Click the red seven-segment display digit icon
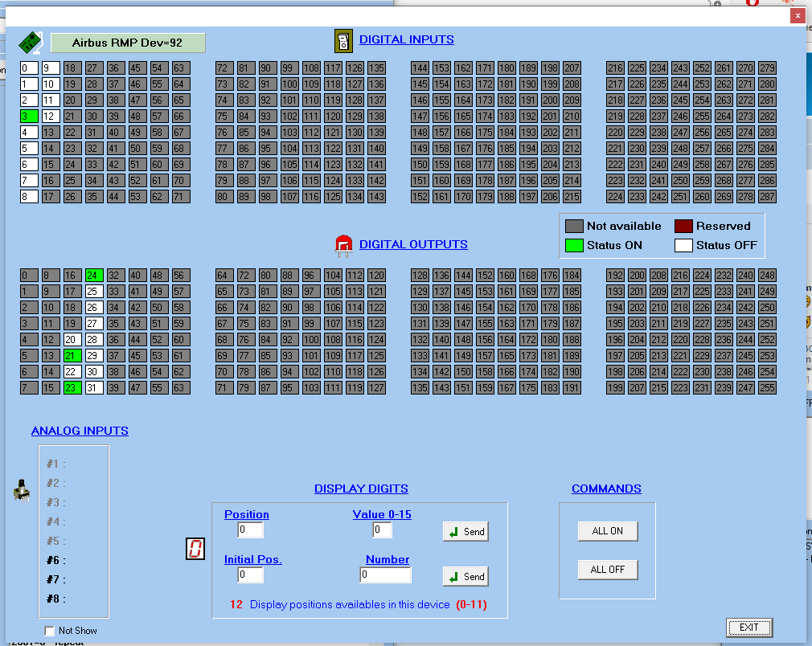 pyautogui.click(x=194, y=549)
